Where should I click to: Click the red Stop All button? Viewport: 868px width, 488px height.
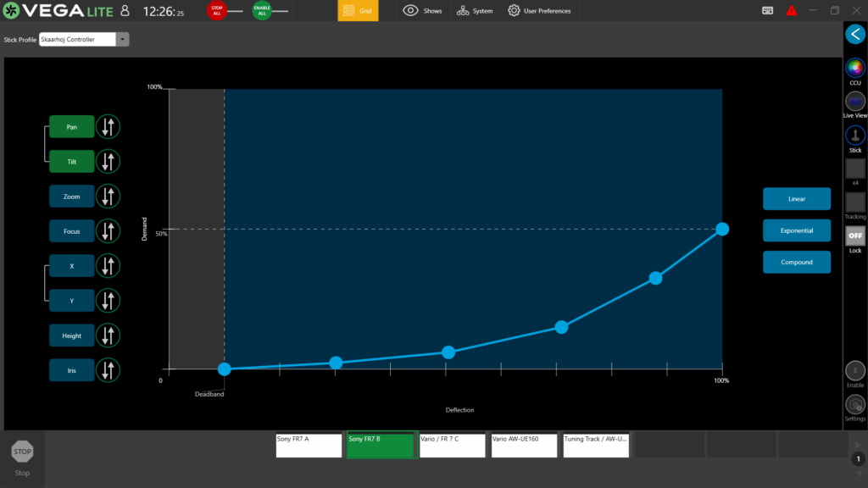[217, 10]
